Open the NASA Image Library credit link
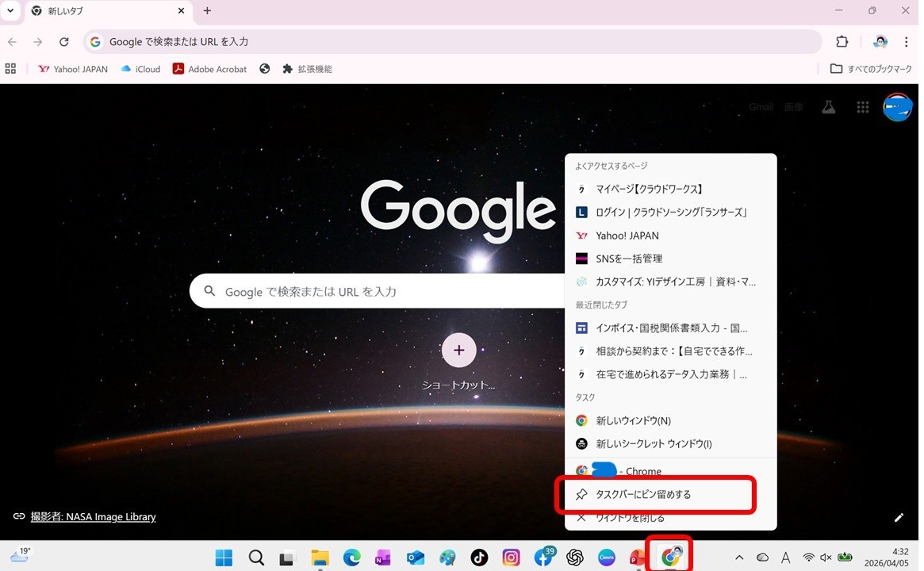 pyautogui.click(x=93, y=517)
